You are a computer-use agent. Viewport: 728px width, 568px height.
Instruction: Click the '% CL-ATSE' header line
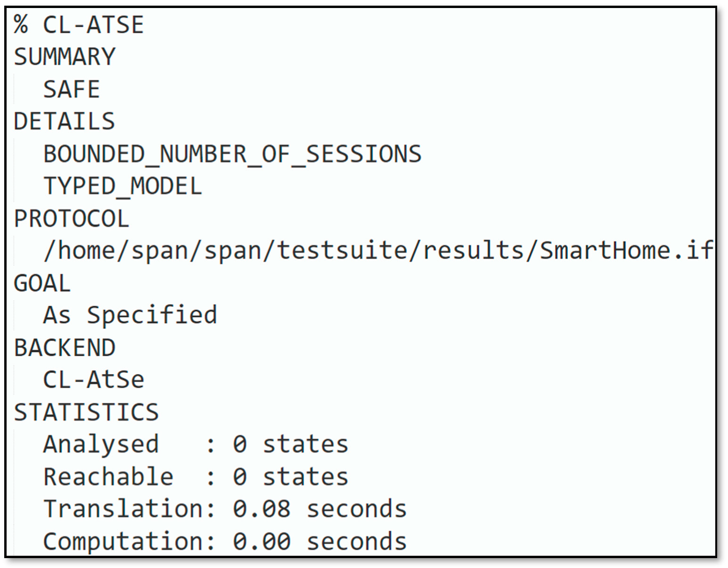point(79,24)
